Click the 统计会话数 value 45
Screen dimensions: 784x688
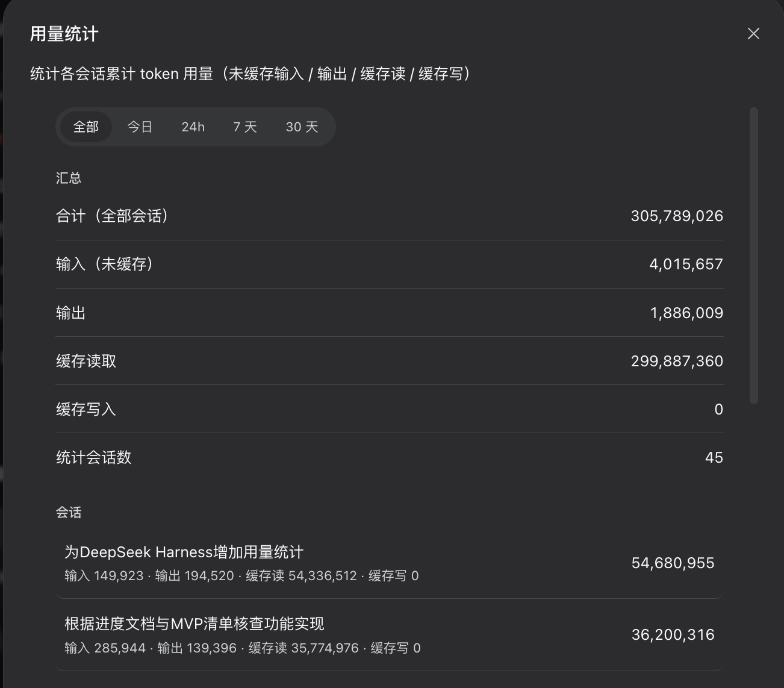pyautogui.click(x=714, y=458)
